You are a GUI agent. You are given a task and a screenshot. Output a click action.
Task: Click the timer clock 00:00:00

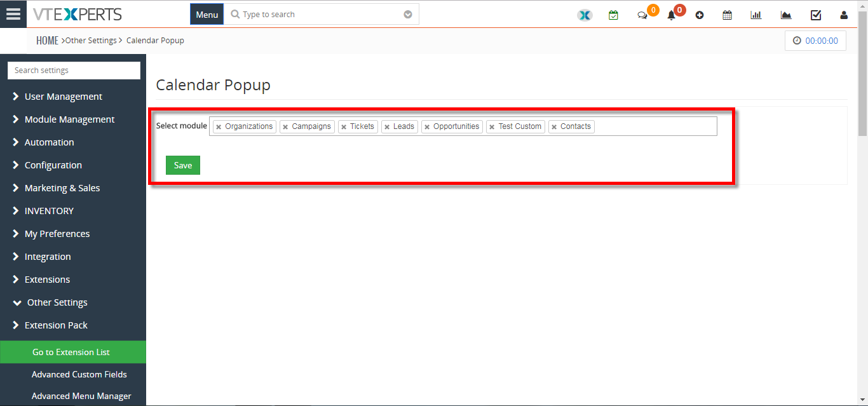coord(815,41)
